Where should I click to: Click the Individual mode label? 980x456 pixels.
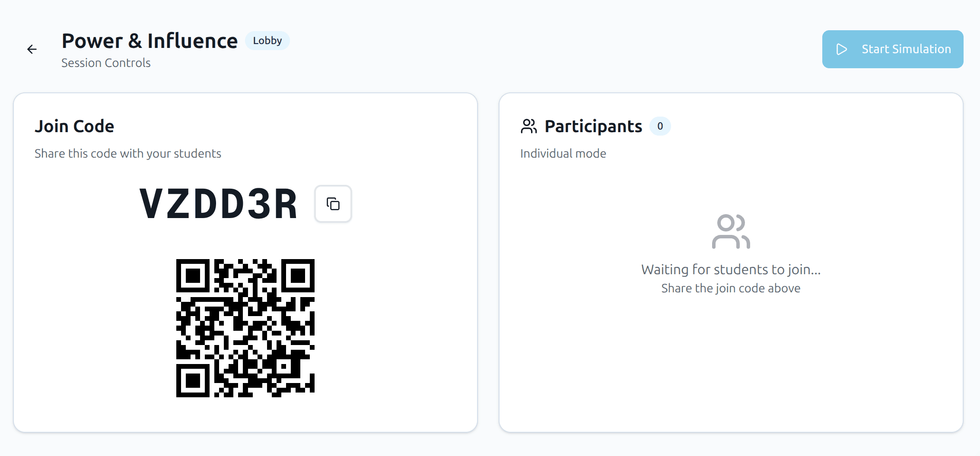563,153
